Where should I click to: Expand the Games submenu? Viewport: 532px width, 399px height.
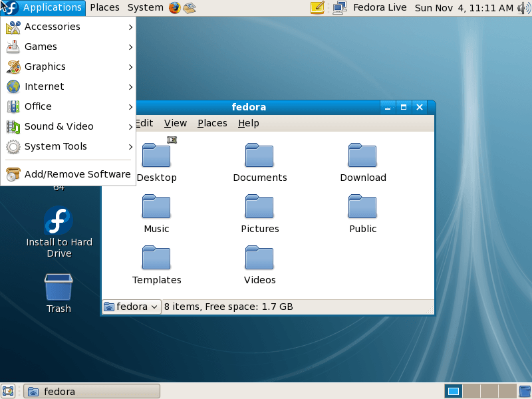[68, 47]
